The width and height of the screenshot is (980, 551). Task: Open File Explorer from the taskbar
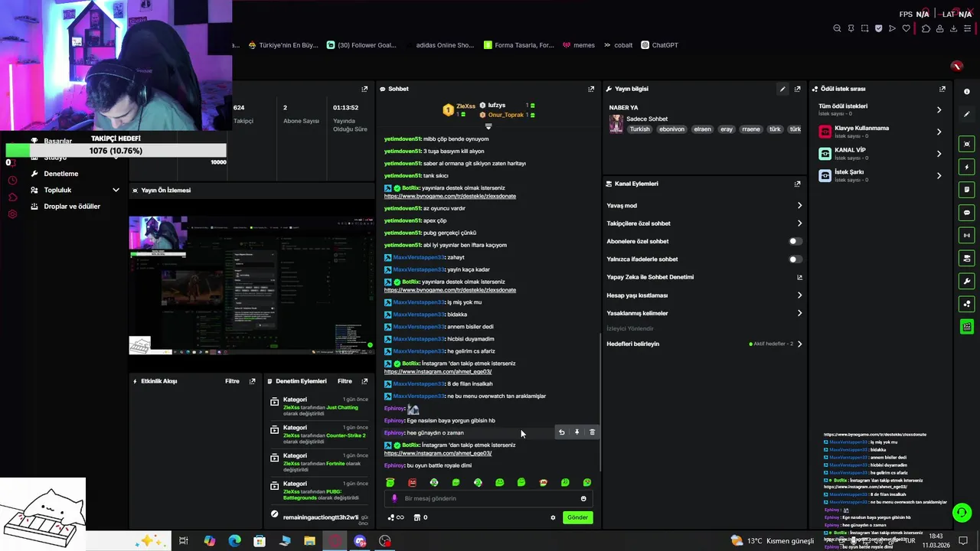[x=309, y=541]
